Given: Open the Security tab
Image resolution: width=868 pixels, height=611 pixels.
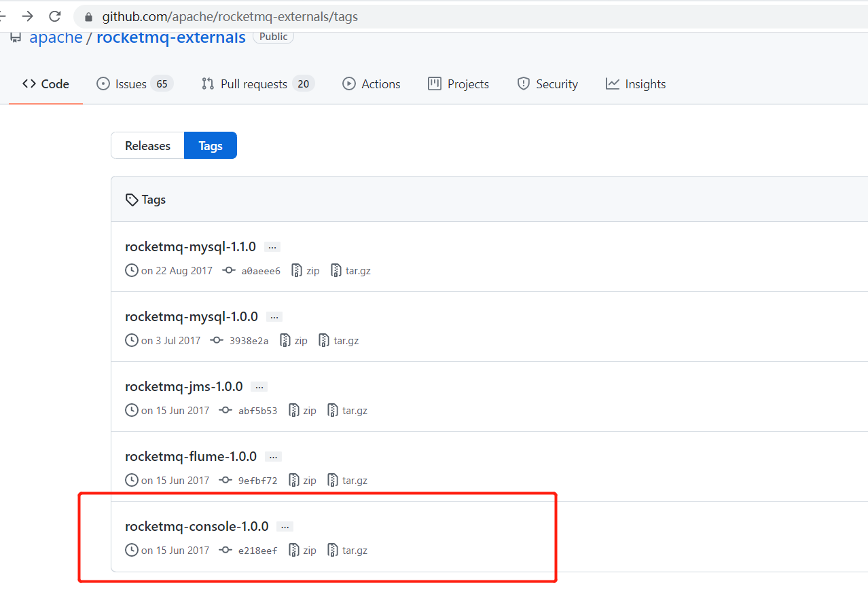Looking at the screenshot, I should click(x=547, y=84).
